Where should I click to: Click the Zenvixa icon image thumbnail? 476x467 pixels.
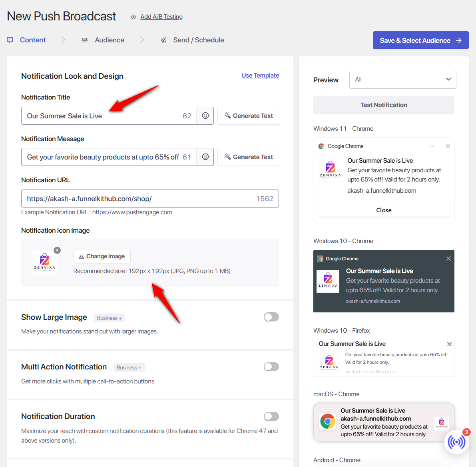coord(45,263)
